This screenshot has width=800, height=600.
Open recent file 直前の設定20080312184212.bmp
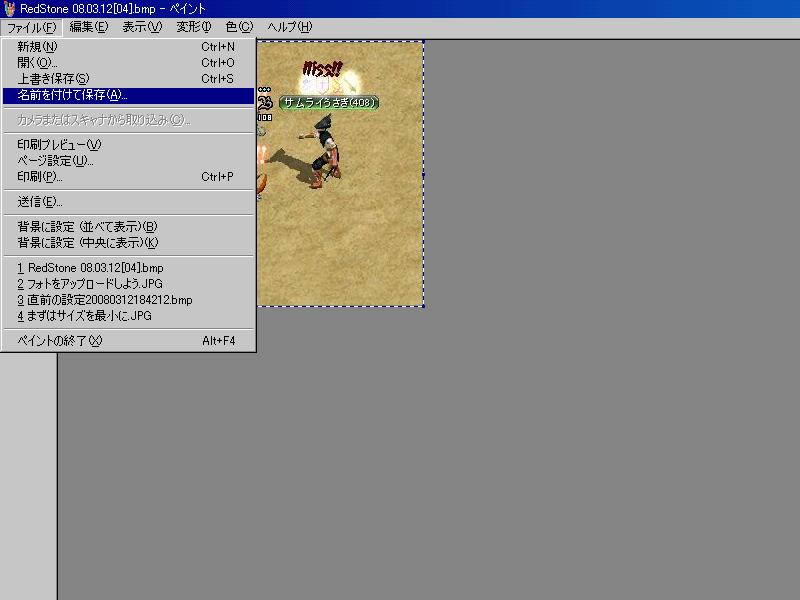coord(129,300)
